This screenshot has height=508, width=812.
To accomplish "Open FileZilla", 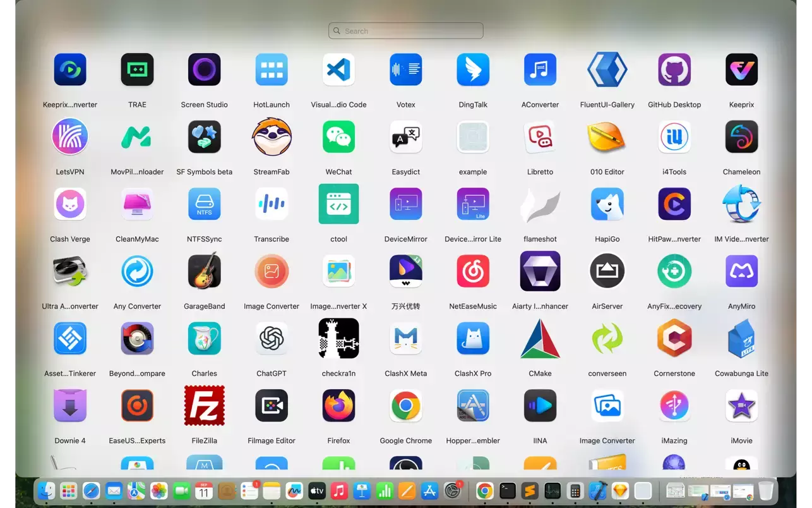I will 204,406.
